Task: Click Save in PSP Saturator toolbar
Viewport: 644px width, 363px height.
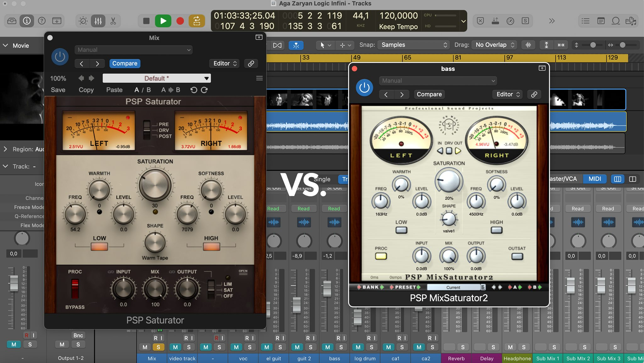Action: point(58,90)
